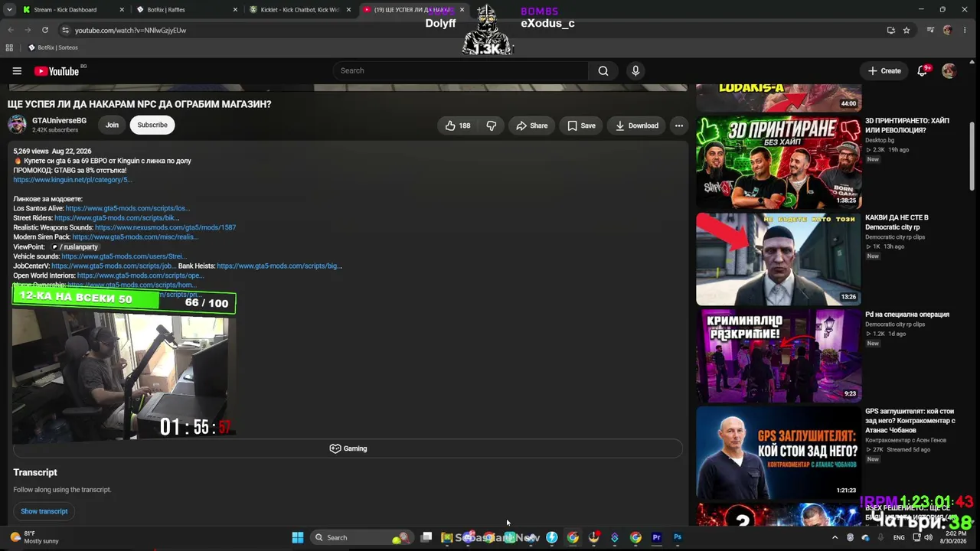
Task: Start voice search with the microphone
Action: [x=635, y=70]
